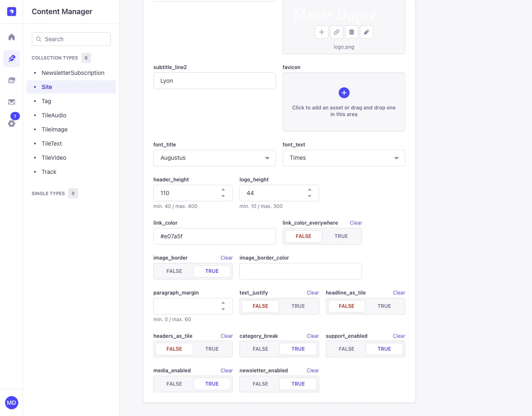Set headline_as_tile to TRUE
Image resolution: width=532 pixels, height=416 pixels.
(384, 306)
